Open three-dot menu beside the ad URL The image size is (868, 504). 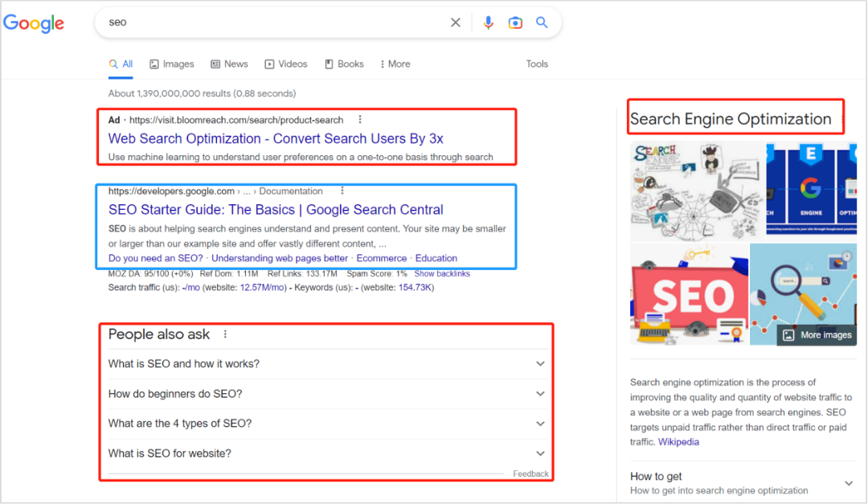359,120
